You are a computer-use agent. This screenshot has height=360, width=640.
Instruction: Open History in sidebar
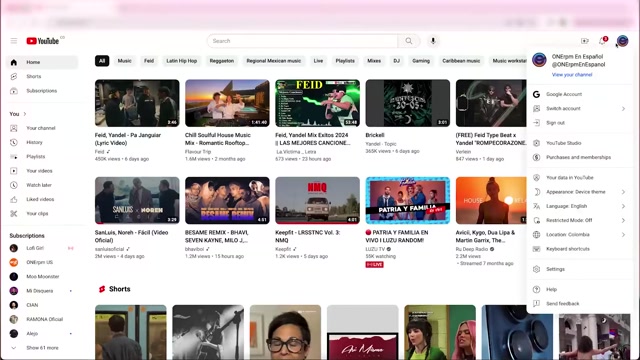42,142
